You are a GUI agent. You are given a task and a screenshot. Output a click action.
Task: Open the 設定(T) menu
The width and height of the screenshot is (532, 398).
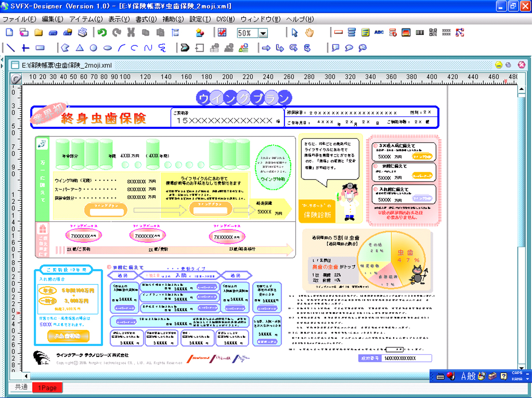pos(200,19)
